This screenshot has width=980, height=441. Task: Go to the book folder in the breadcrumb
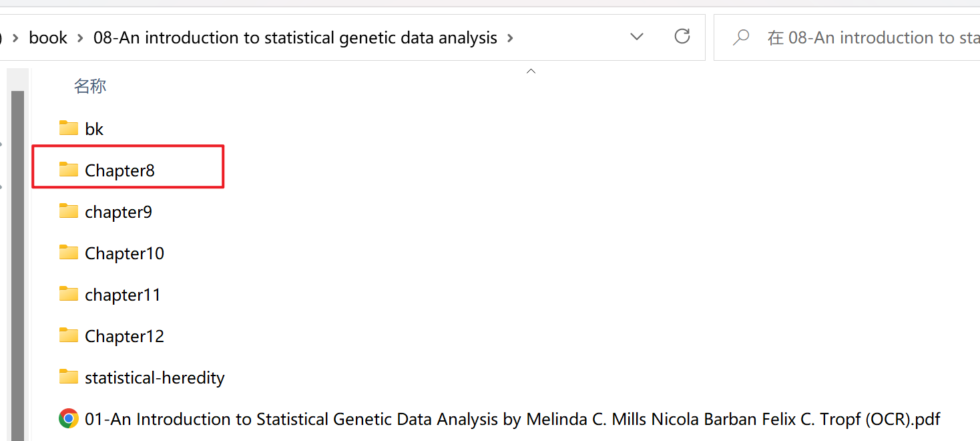pyautogui.click(x=48, y=38)
